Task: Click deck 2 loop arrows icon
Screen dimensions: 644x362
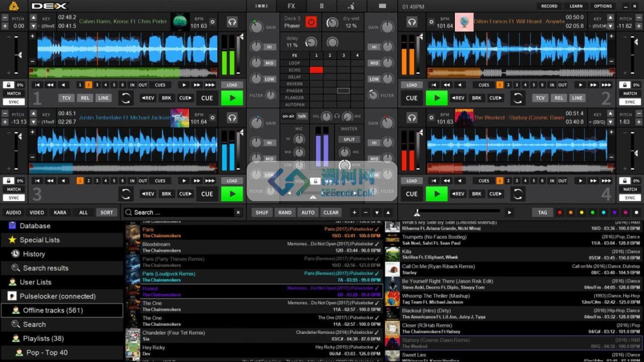Action: coord(517,98)
